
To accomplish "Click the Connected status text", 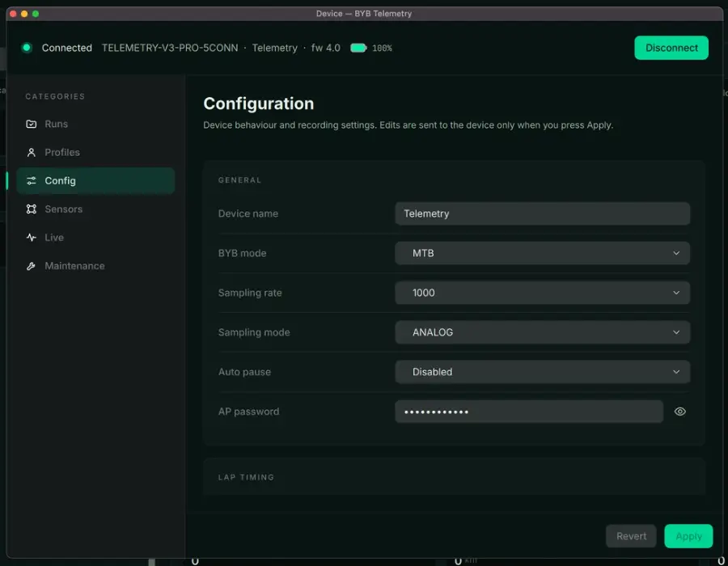I will click(x=67, y=48).
